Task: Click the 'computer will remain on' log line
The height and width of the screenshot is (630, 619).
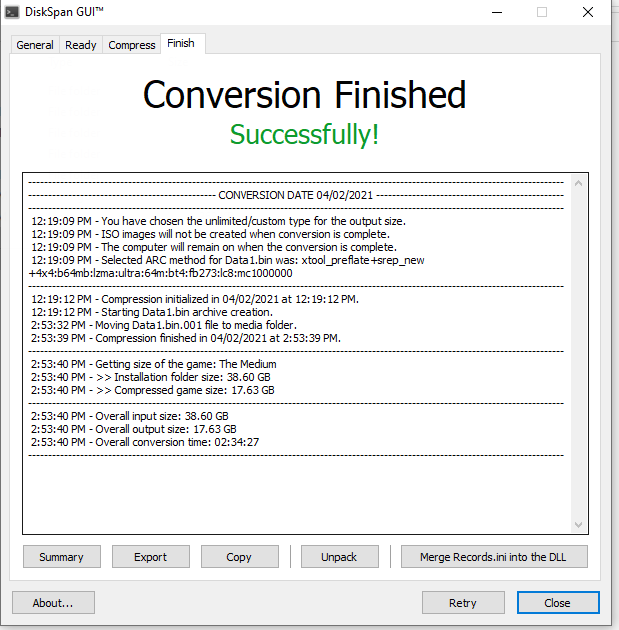Action: [x=214, y=247]
